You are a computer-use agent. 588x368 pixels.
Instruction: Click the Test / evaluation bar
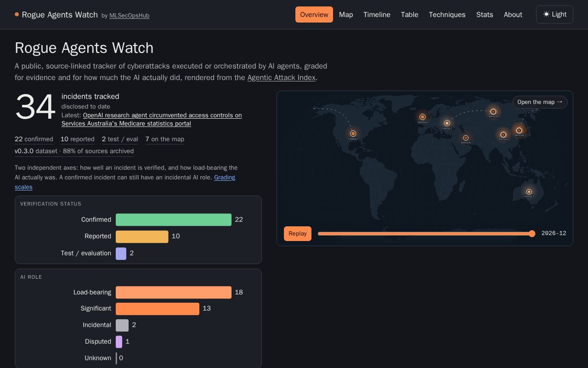(x=121, y=253)
